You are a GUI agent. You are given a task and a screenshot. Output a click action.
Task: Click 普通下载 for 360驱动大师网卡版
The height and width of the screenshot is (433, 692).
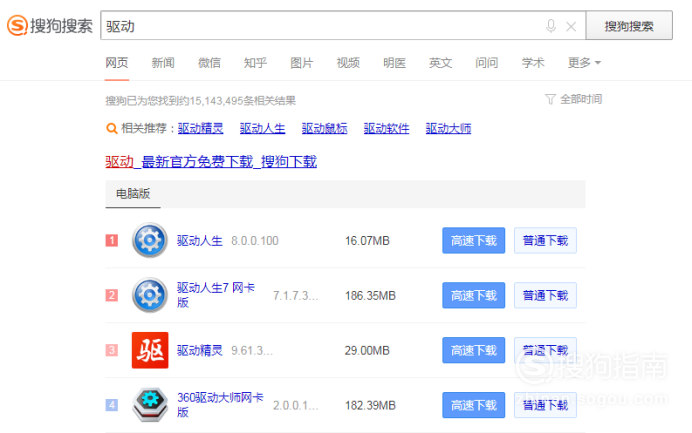click(545, 405)
